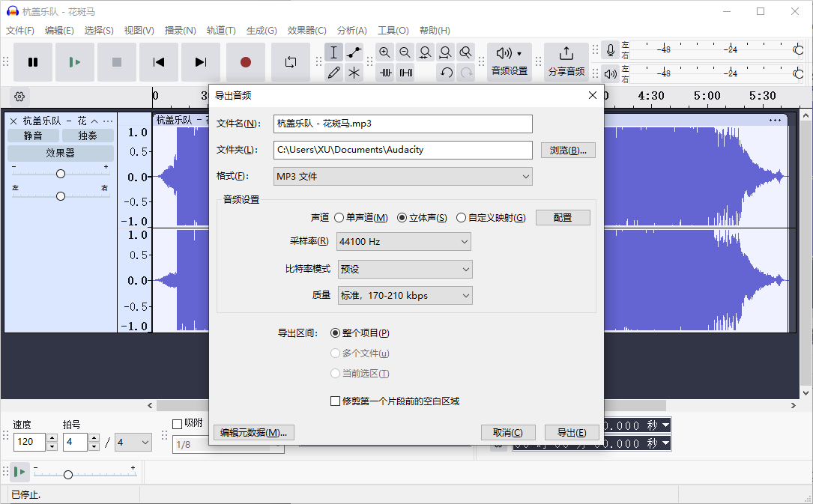Open the 轨道(T) menu
This screenshot has height=504, width=813.
click(221, 31)
